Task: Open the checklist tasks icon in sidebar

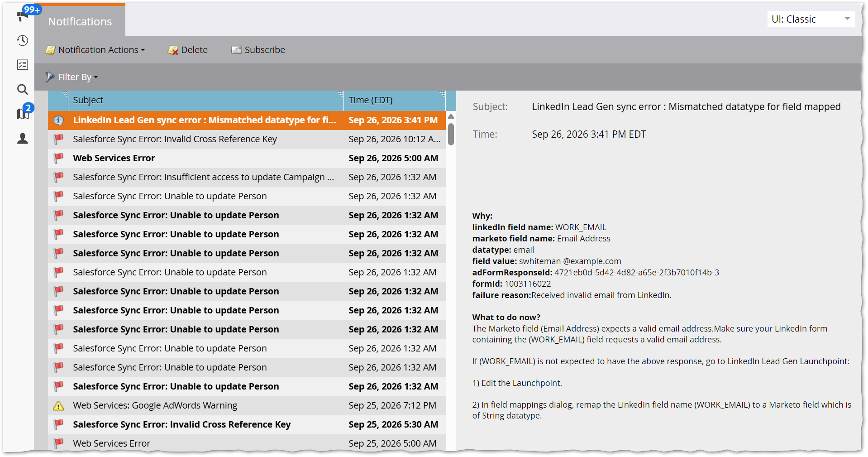Action: pos(22,65)
